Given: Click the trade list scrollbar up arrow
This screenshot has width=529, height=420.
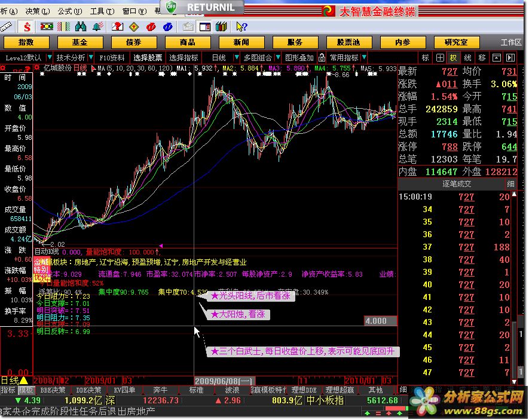Looking at the screenshot, I should pos(514,195).
